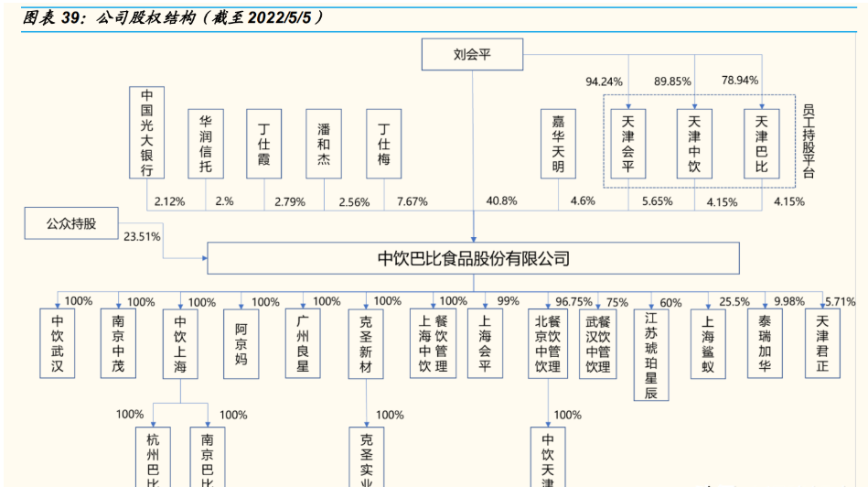
Task: Select the 江苏琥珀星辰 subsidiary box
Action: pos(651,354)
